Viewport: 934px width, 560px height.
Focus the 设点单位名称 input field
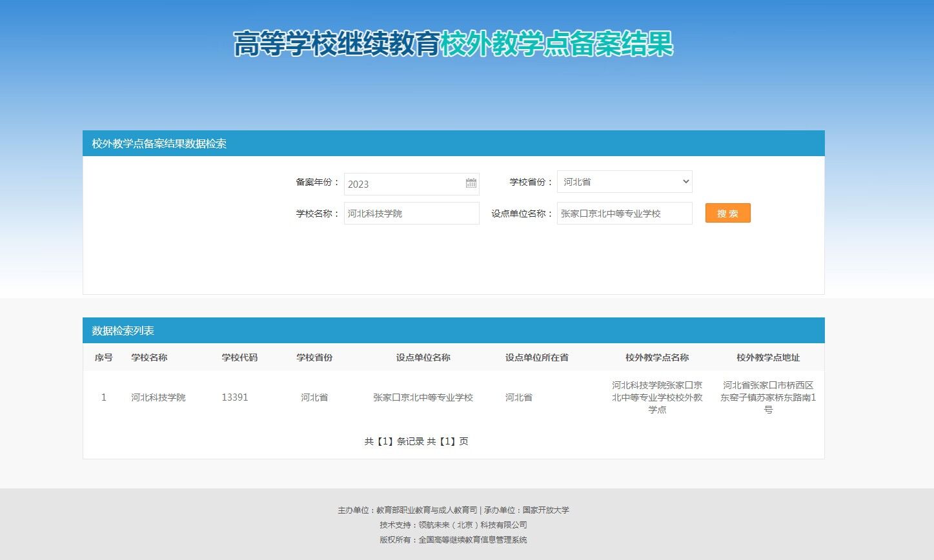pyautogui.click(x=624, y=213)
